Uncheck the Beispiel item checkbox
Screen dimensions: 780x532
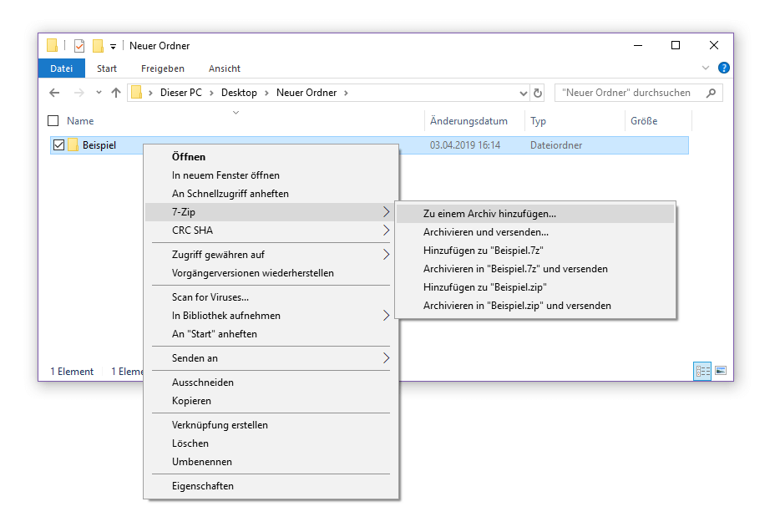(58, 144)
